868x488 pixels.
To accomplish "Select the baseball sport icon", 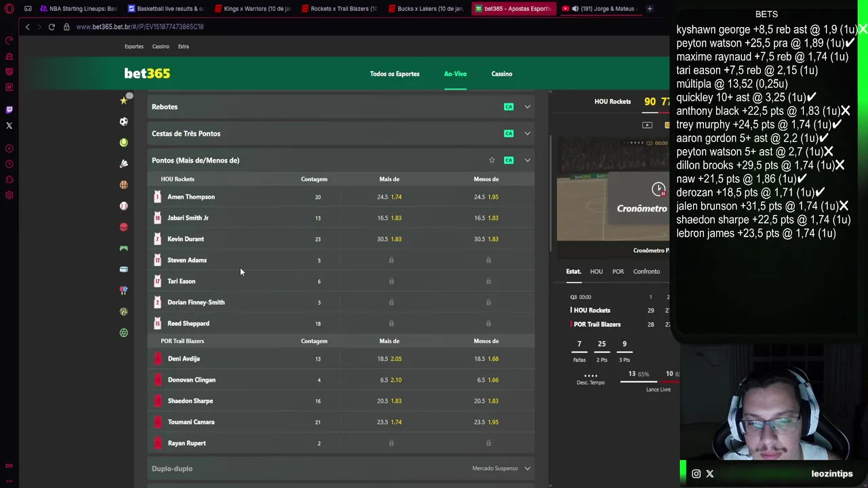I will (123, 205).
